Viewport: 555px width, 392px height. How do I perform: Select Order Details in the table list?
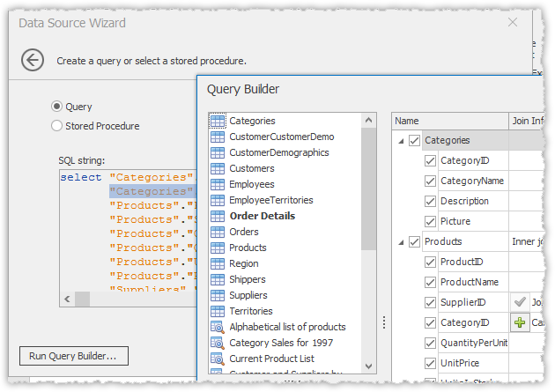tap(262, 216)
